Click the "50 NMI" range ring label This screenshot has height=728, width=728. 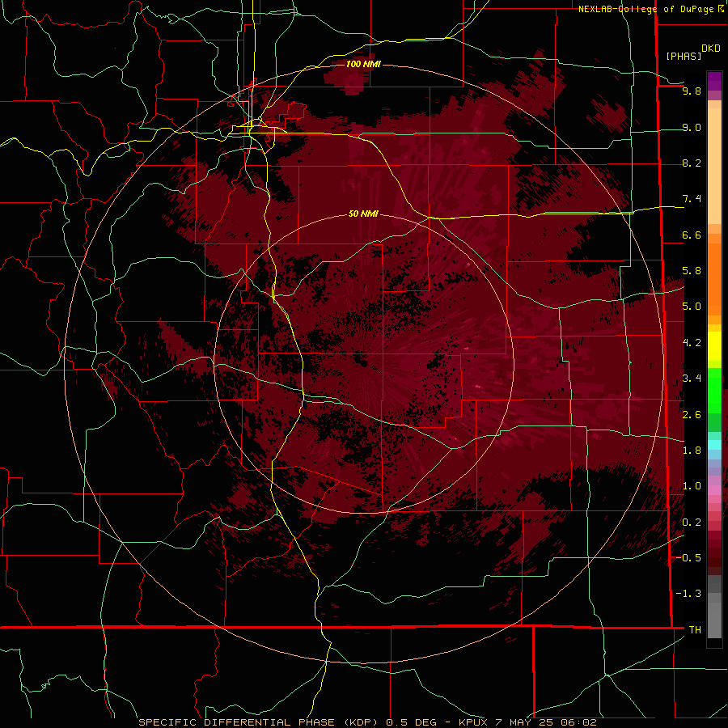(x=363, y=214)
